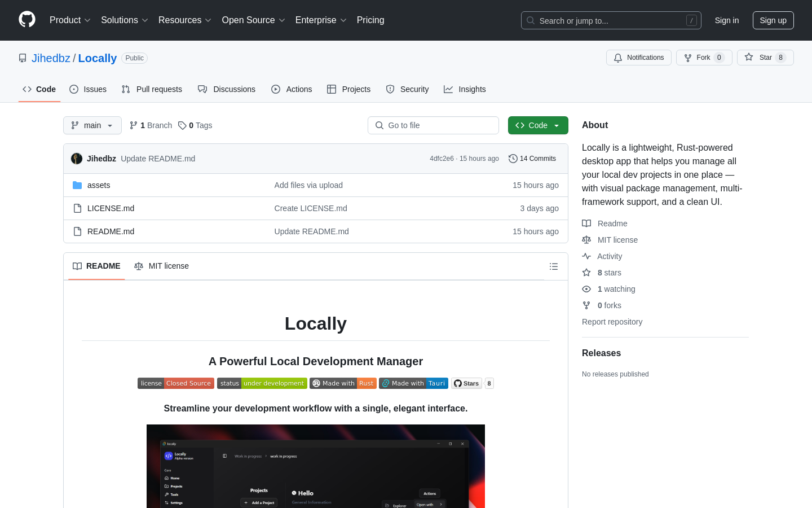Click the Jihedbz commit author avatar
This screenshot has height=508, width=812.
coord(77,159)
